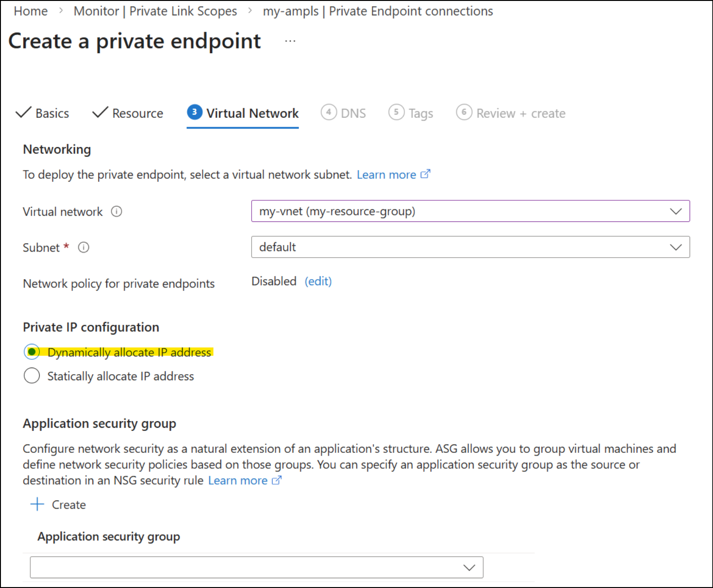Image resolution: width=713 pixels, height=588 pixels.
Task: Navigate to Home breadcrumb
Action: (31, 11)
